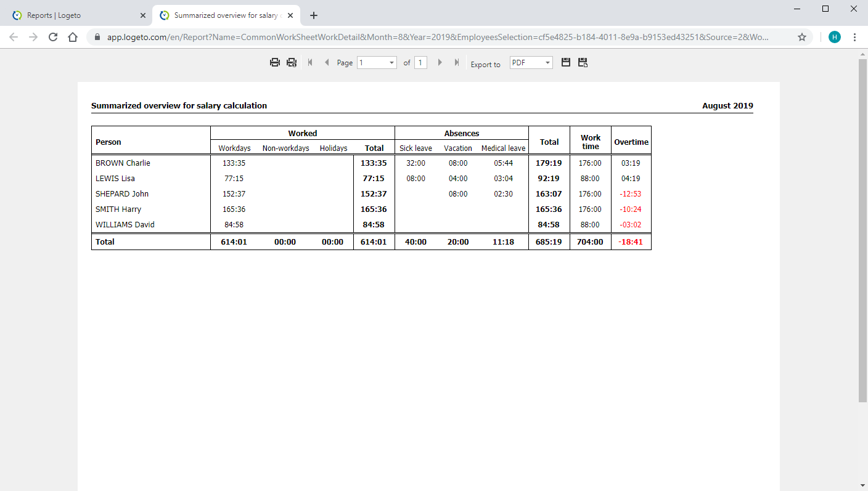This screenshot has width=868, height=491.
Task: Jump to the last report page
Action: tap(457, 62)
